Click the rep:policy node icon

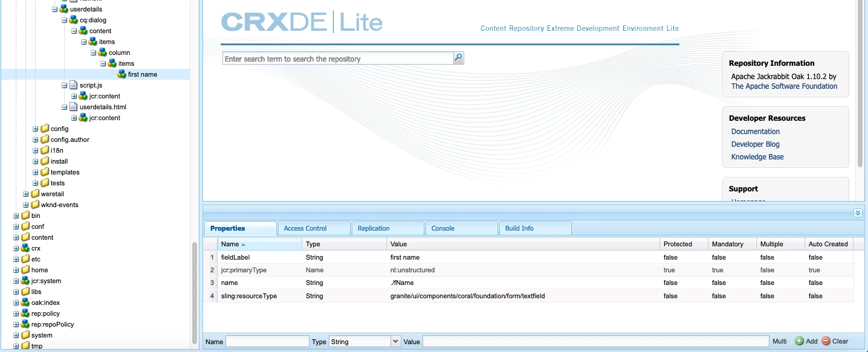click(25, 313)
